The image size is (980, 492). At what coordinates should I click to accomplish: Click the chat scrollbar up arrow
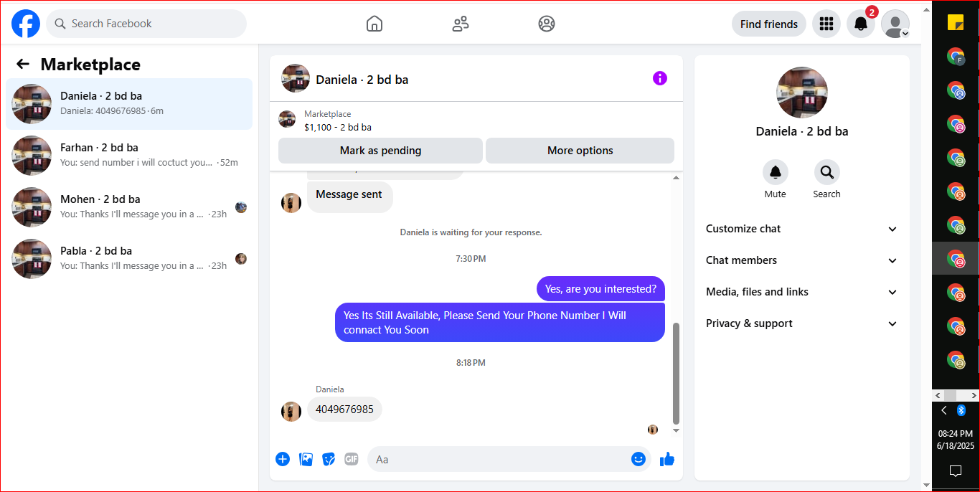[676, 178]
